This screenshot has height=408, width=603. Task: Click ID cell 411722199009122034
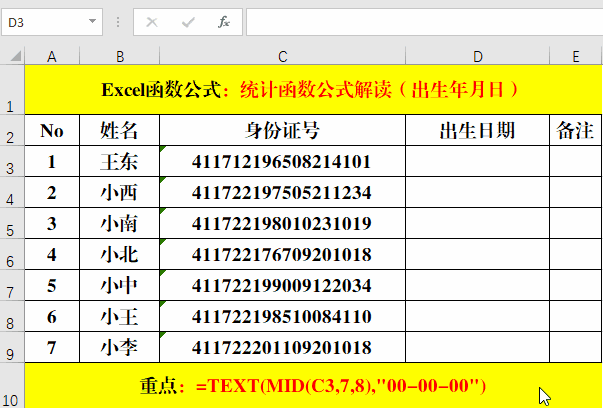[x=283, y=285]
